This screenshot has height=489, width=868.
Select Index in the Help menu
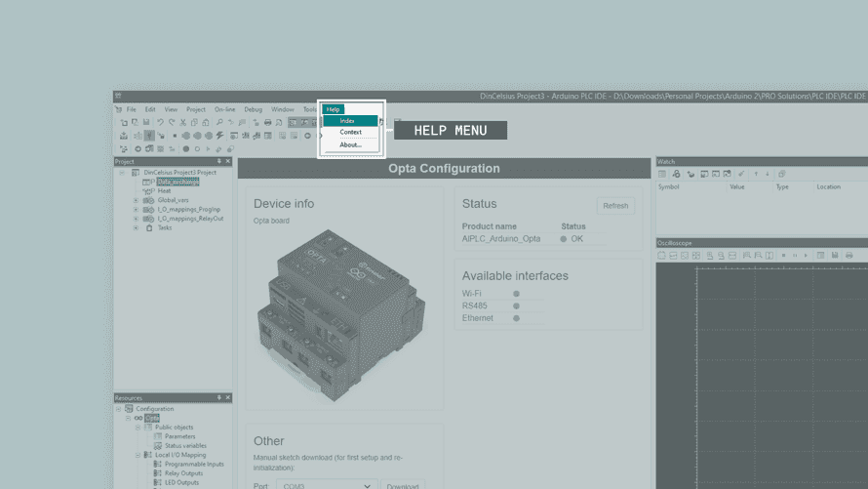(x=350, y=121)
